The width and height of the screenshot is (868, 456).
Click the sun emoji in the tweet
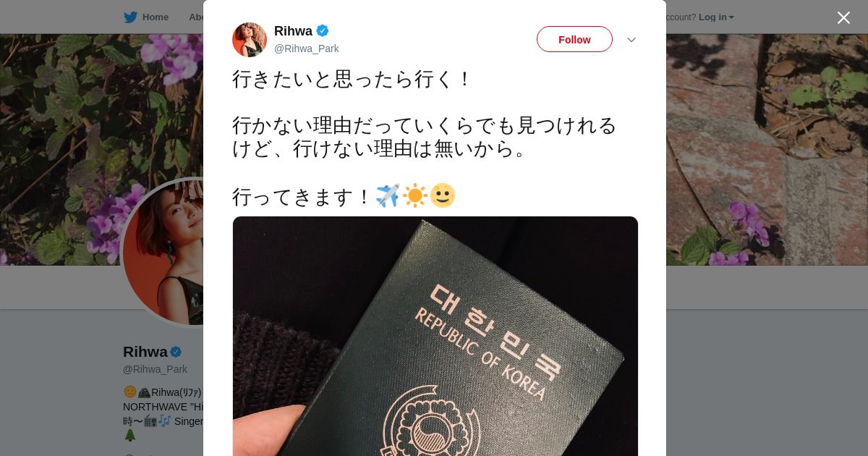tap(415, 196)
